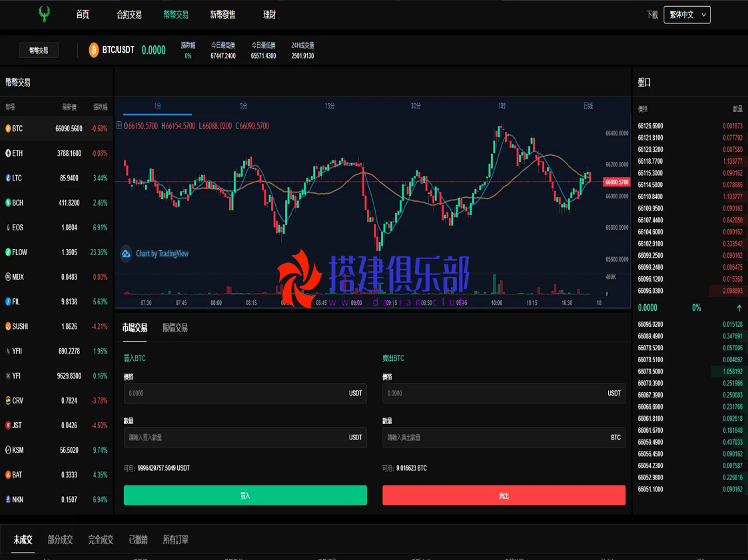Click the EOS coin icon
748x560 pixels.
8,228
